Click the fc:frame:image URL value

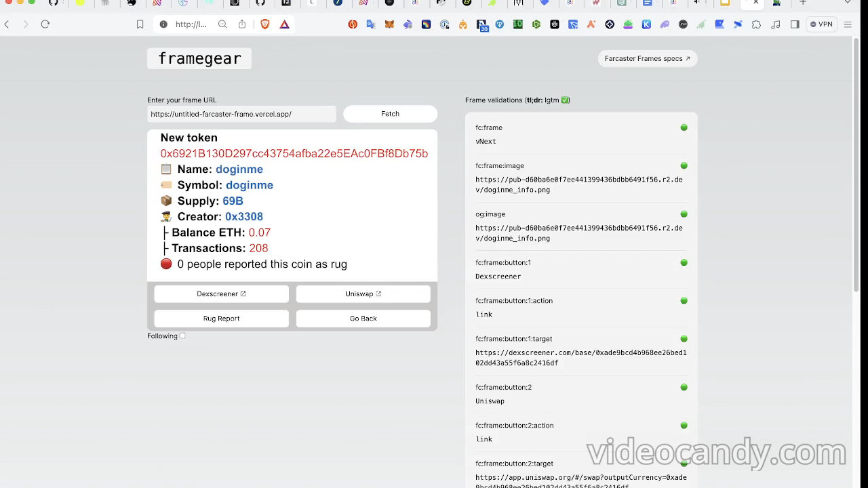tap(579, 185)
